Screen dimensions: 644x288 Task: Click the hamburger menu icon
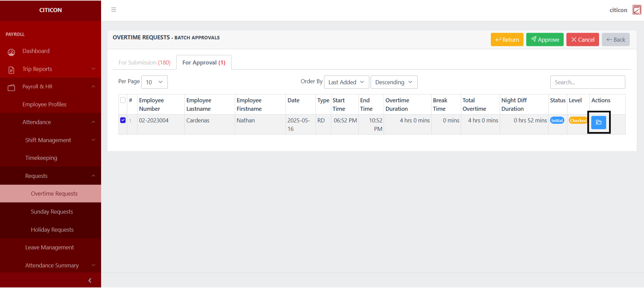114,10
